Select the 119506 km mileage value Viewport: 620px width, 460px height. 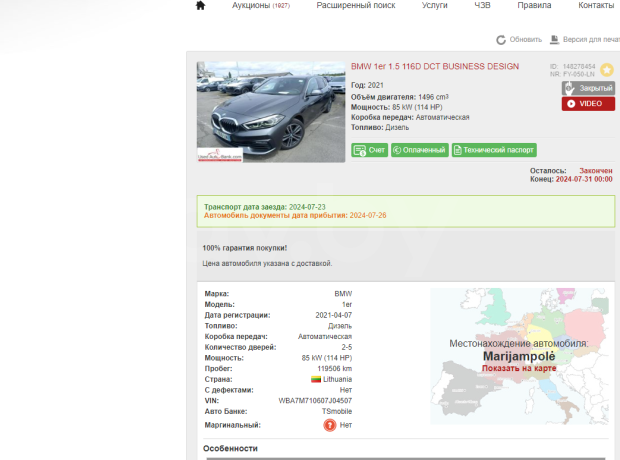point(335,369)
